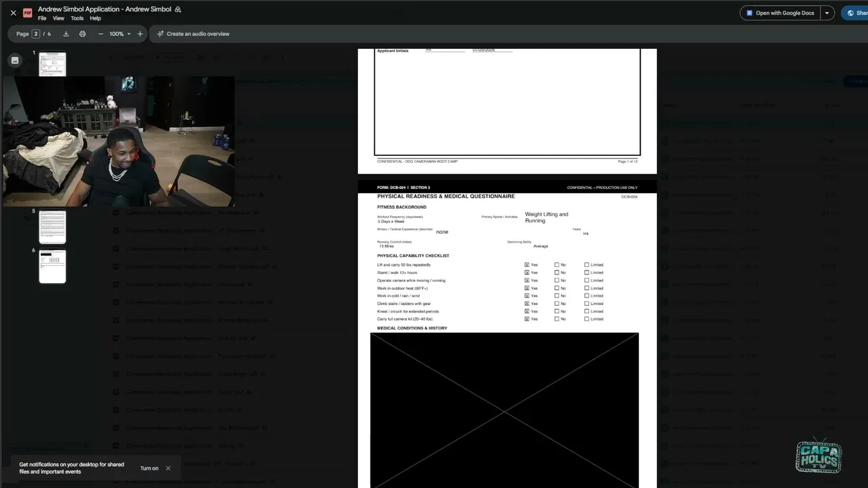
Task: Check Limited for Climb stairs / ladders with gear
Action: pos(587,304)
